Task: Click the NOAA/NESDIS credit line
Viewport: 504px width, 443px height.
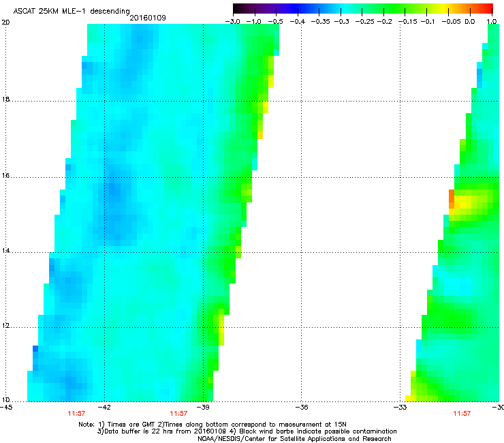Action: [294, 439]
